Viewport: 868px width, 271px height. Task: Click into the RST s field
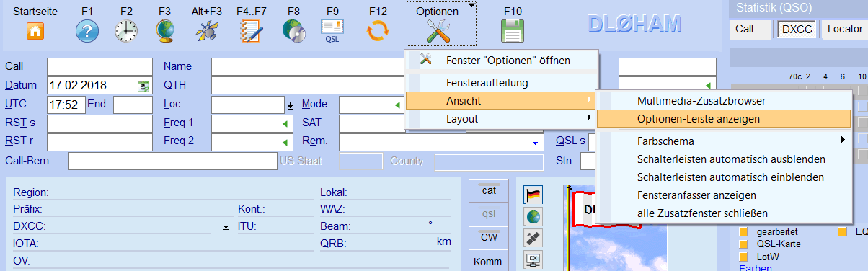point(99,123)
